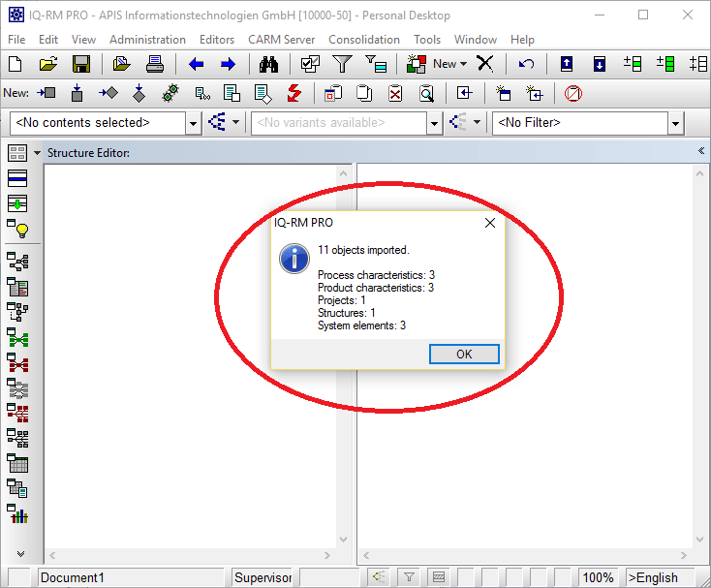
Task: Save using the floppy disk icon
Action: [81, 64]
